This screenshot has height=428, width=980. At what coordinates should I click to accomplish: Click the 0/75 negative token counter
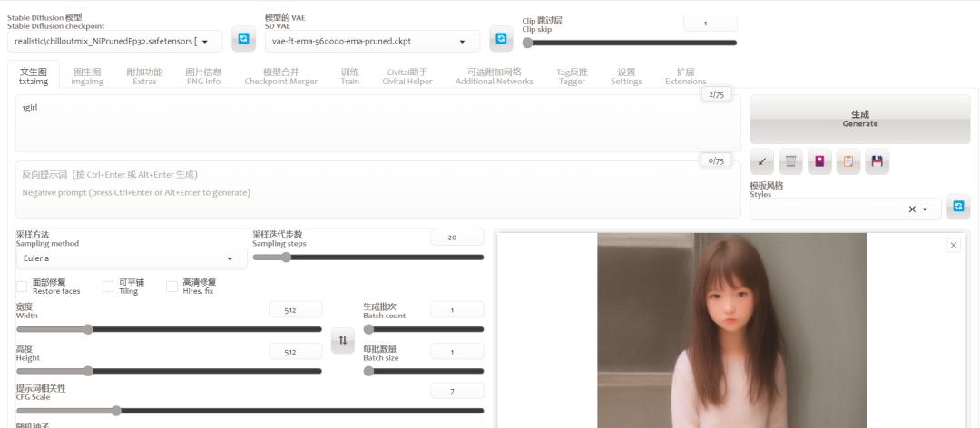coord(716,160)
